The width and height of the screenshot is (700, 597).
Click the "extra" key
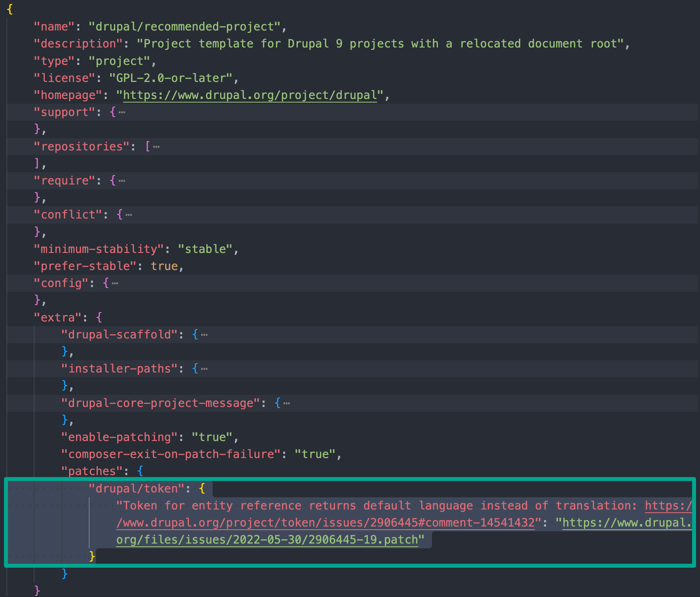point(58,318)
